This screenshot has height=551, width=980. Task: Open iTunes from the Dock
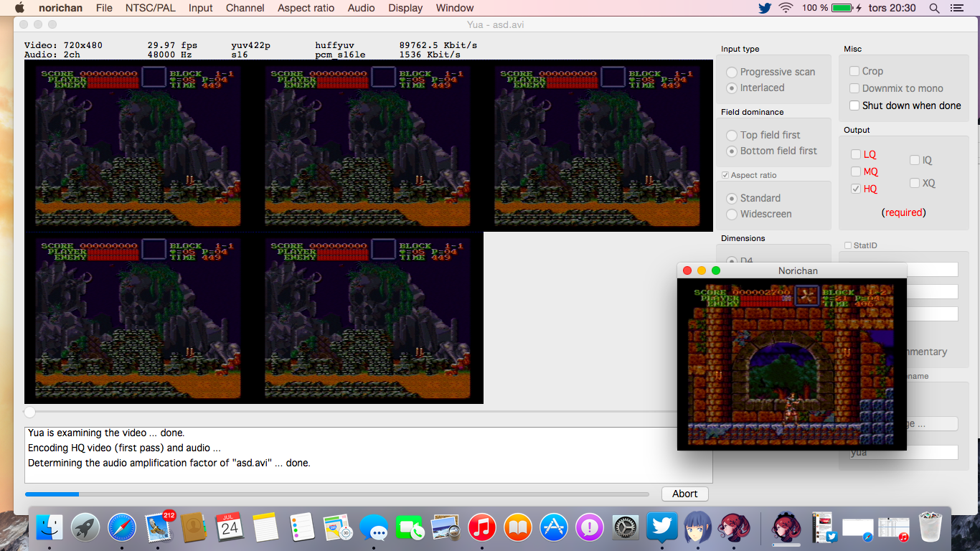point(482,529)
